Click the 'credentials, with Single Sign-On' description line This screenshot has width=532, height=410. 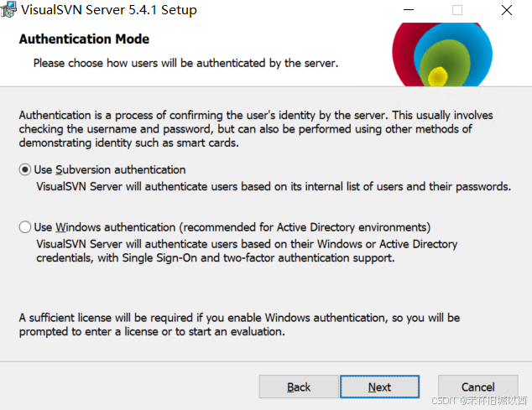(x=216, y=258)
